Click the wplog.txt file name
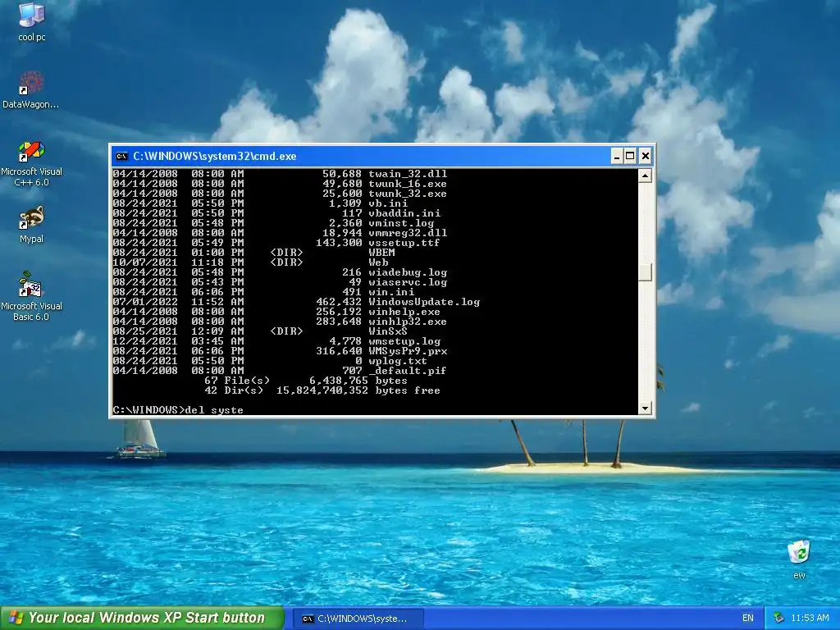 tap(398, 361)
